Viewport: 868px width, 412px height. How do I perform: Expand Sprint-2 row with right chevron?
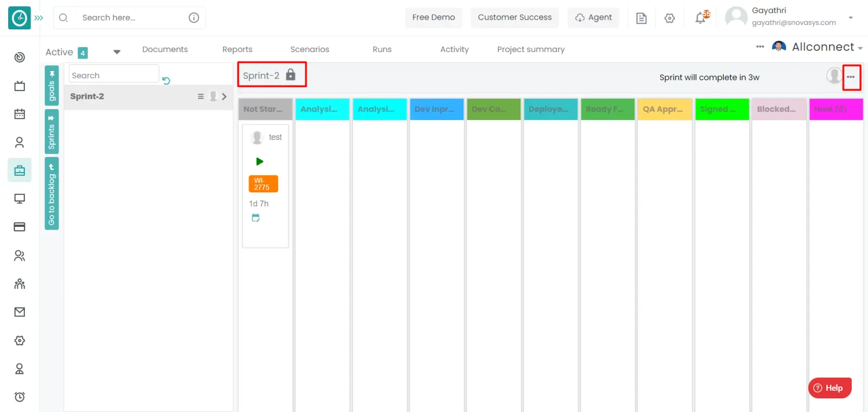click(224, 97)
